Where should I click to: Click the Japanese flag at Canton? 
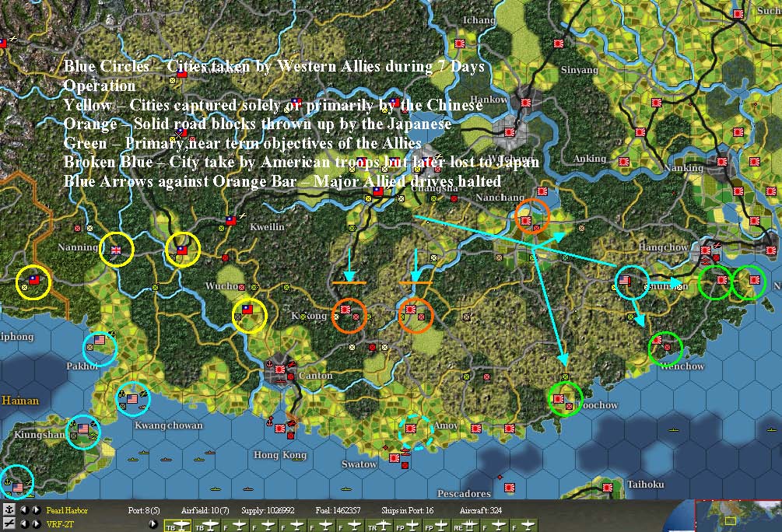280,369
